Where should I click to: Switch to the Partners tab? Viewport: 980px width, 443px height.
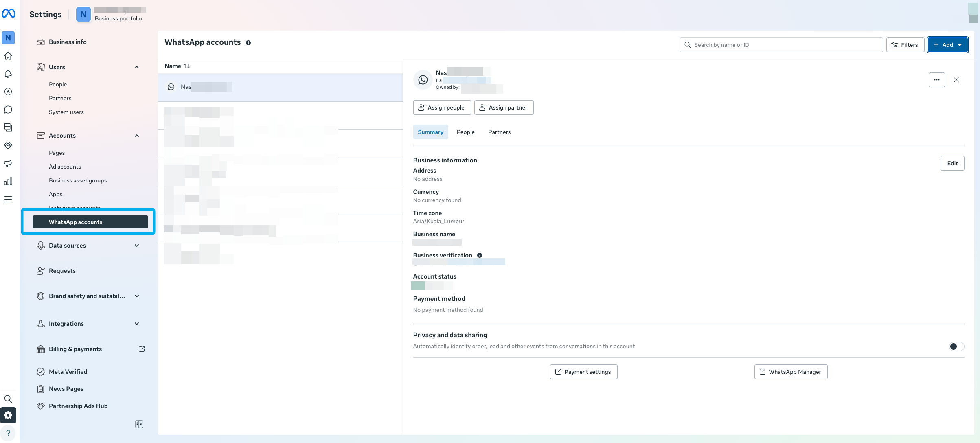499,132
